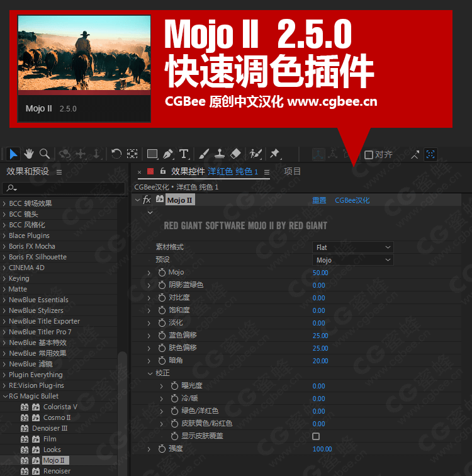
Task: Collapse the Mojo II effect properties
Action: coord(137,200)
